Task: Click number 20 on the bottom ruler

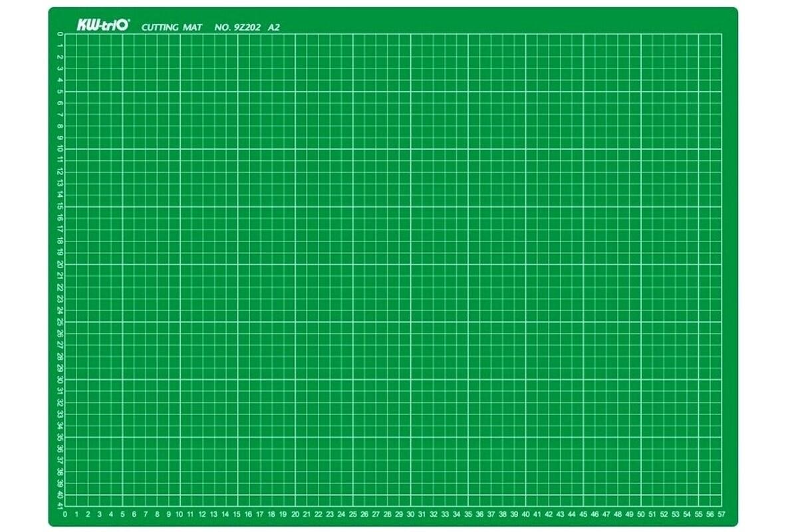Action: click(x=295, y=514)
